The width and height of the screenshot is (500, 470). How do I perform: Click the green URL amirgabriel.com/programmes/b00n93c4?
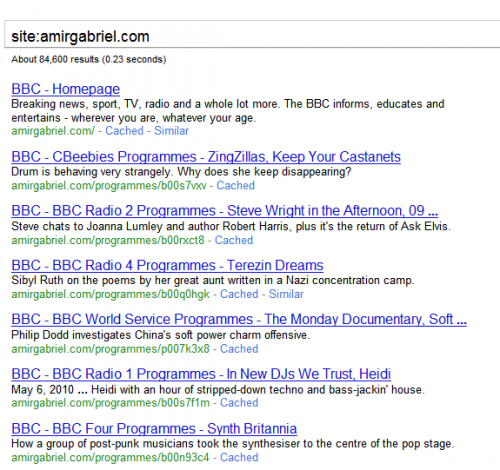(110, 458)
